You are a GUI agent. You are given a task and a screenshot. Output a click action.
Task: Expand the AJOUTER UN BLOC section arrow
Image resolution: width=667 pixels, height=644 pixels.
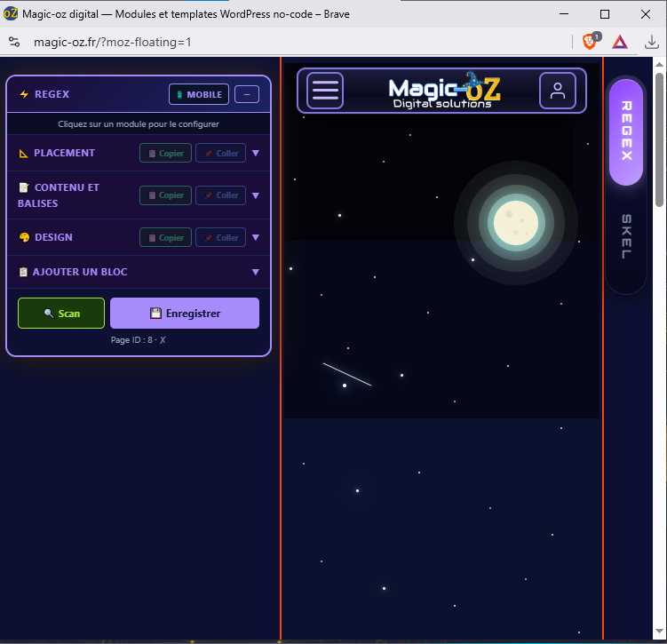point(256,272)
